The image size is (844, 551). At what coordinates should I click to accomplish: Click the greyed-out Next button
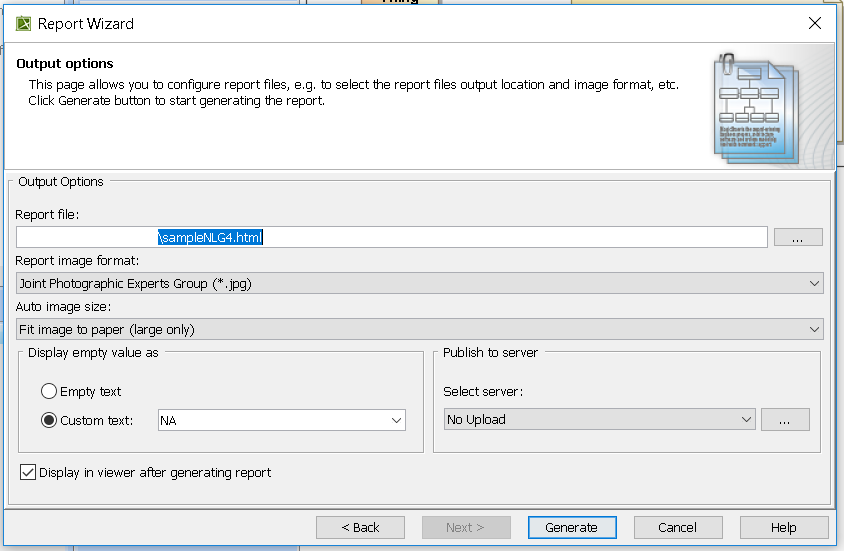465,527
